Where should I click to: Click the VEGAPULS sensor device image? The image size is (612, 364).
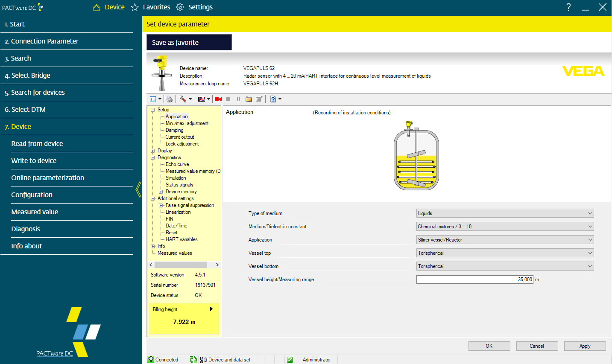click(161, 73)
